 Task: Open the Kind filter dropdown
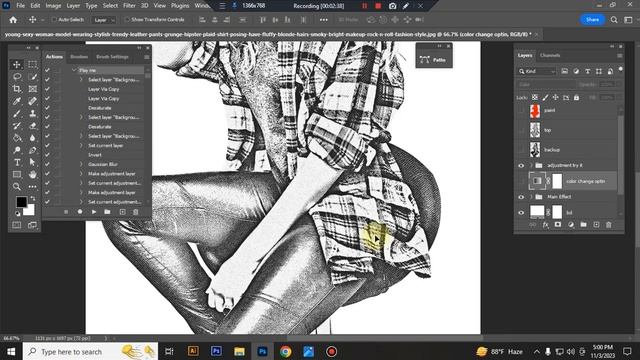pyautogui.click(x=537, y=71)
